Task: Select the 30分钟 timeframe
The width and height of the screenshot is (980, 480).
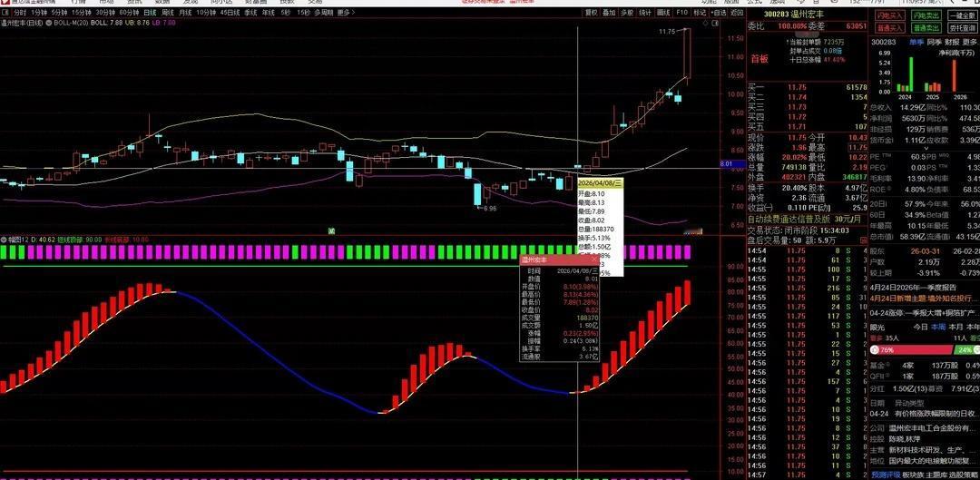Action: 105,12
